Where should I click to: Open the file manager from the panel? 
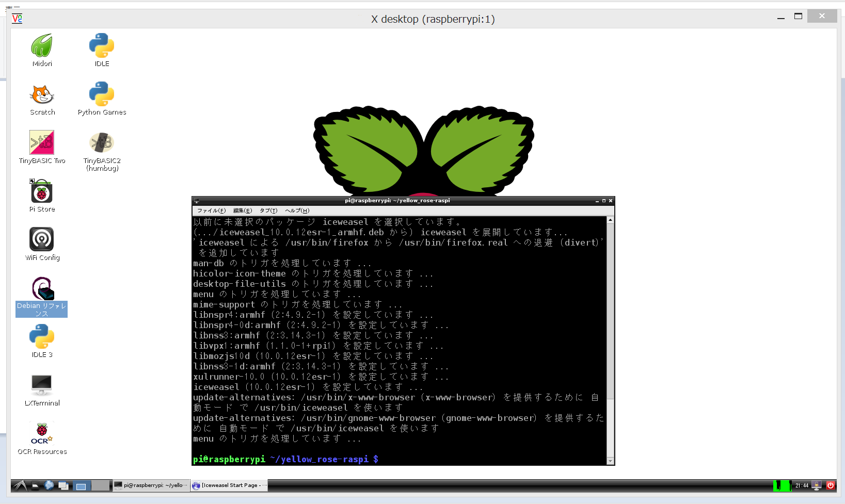[x=36, y=485]
